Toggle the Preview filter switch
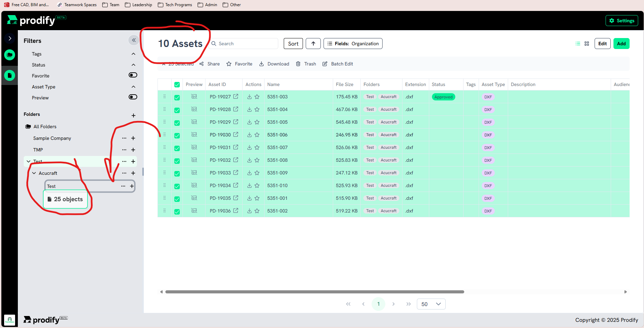The width and height of the screenshot is (644, 328). tap(133, 97)
